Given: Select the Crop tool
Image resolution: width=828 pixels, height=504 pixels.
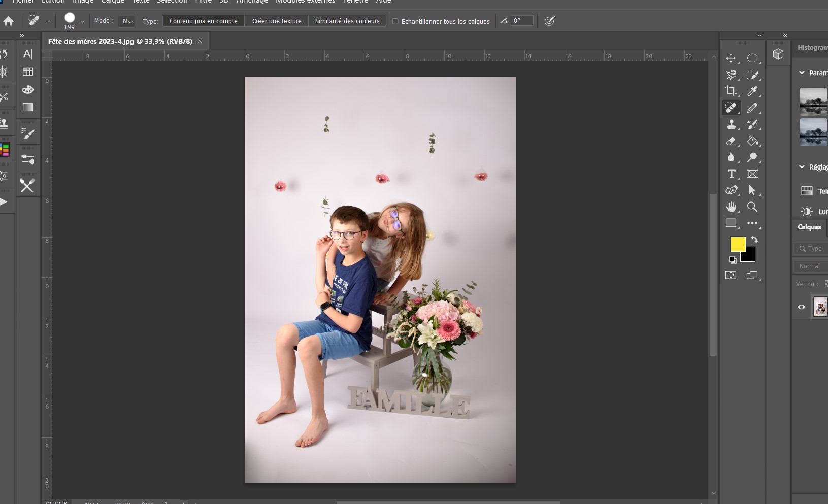Looking at the screenshot, I should 731,91.
